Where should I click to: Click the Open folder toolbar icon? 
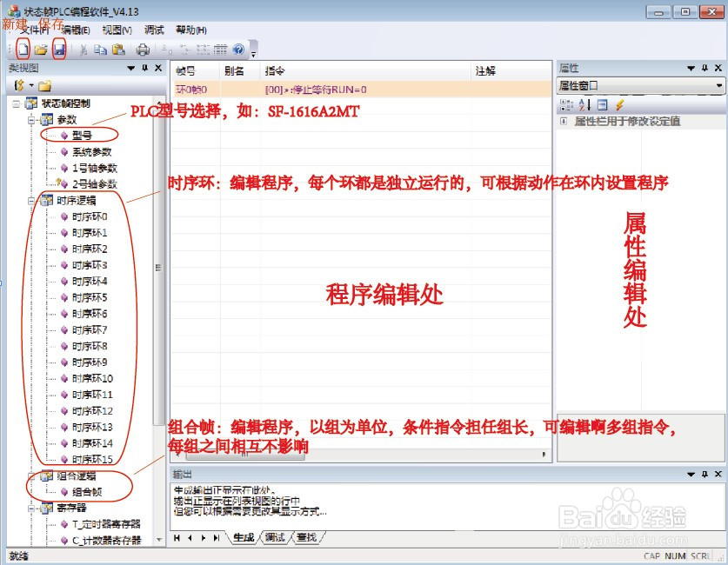click(41, 50)
